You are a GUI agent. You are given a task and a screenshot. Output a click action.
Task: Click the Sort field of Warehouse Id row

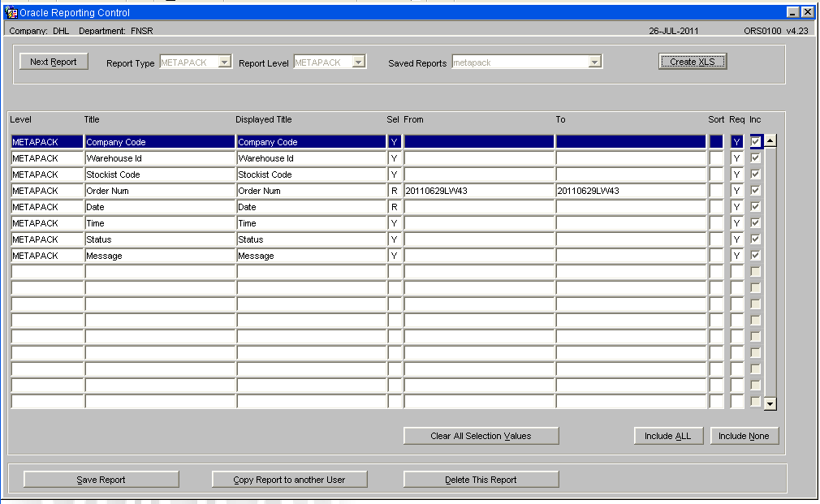point(716,158)
